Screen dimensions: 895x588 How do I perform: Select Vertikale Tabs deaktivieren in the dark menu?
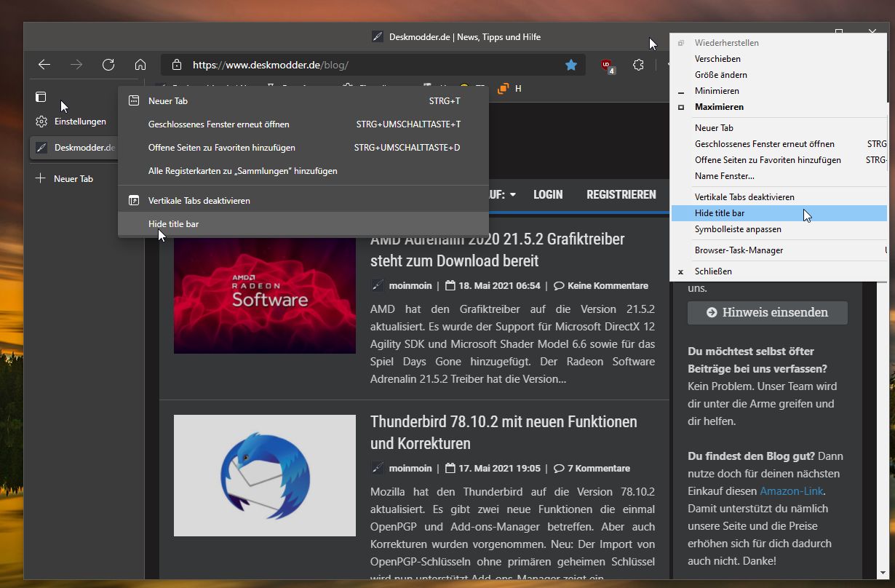(303, 200)
